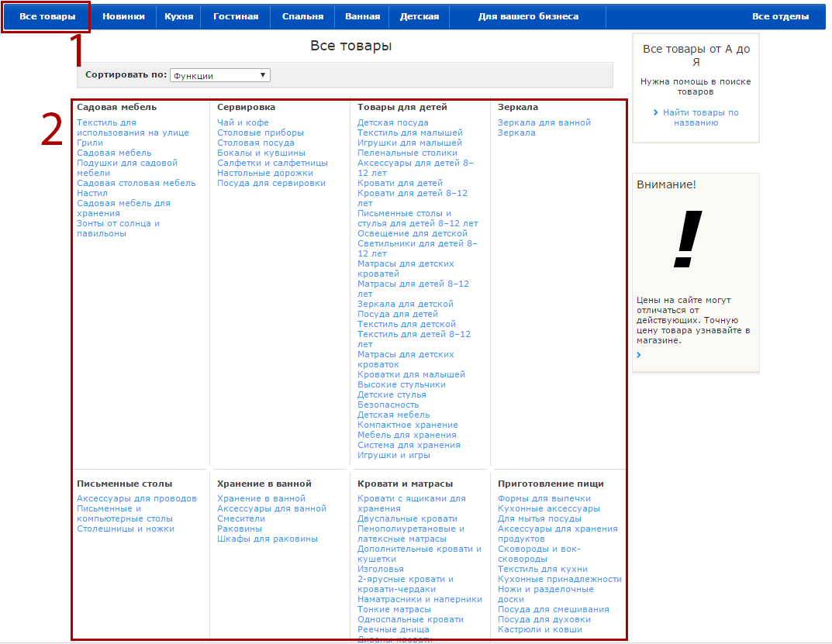Open the Детская посуда link

click(x=392, y=122)
